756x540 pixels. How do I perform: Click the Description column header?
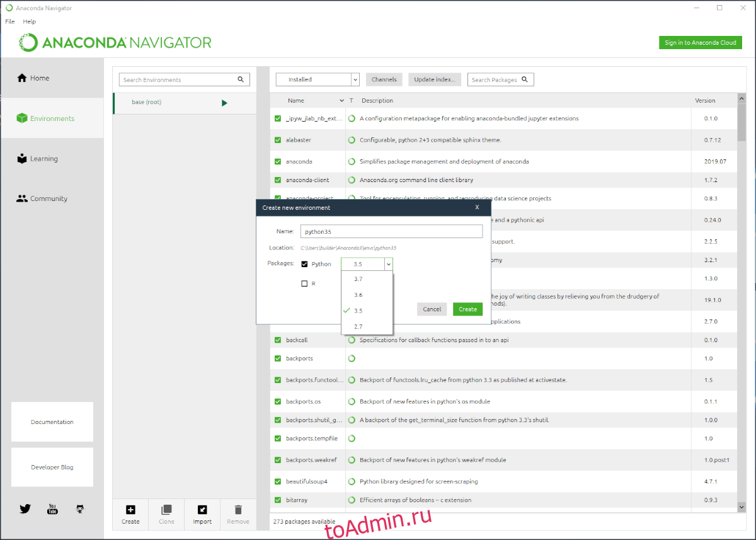(377, 101)
